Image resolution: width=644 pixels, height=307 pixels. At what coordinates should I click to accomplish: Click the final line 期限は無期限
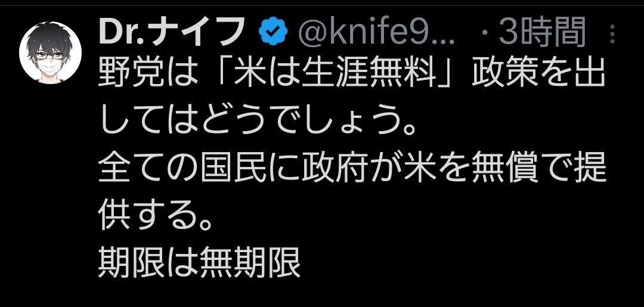click(x=200, y=260)
